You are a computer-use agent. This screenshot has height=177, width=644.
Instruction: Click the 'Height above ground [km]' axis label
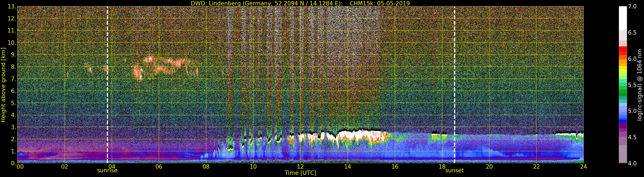click(3, 85)
